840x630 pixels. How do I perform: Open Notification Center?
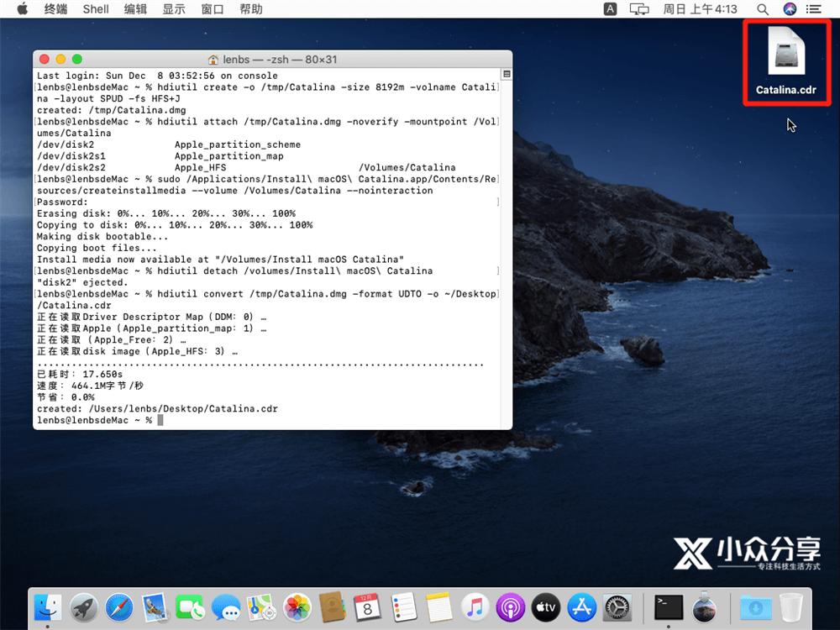point(812,9)
